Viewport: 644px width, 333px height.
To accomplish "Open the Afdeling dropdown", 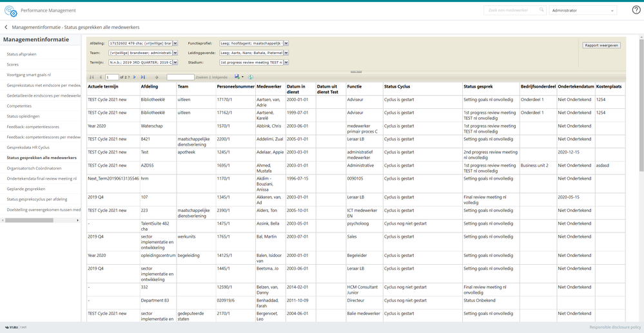I will [x=175, y=44].
